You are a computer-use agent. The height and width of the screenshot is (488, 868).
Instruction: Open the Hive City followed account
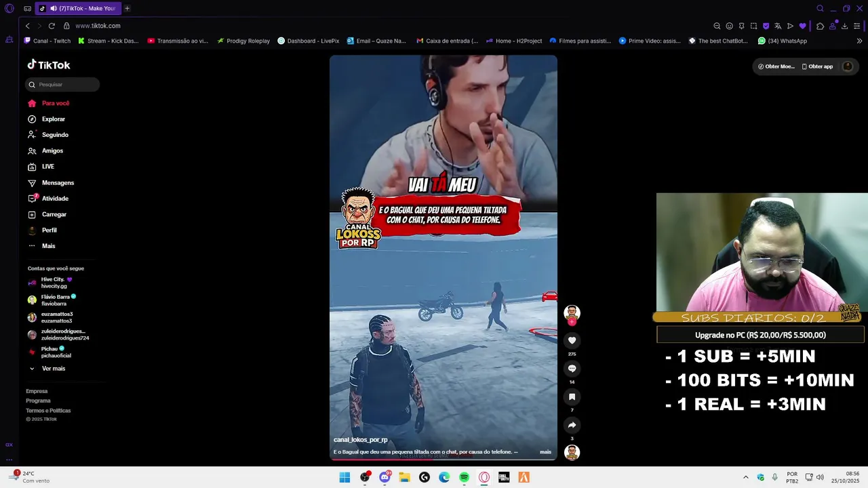pyautogui.click(x=50, y=283)
